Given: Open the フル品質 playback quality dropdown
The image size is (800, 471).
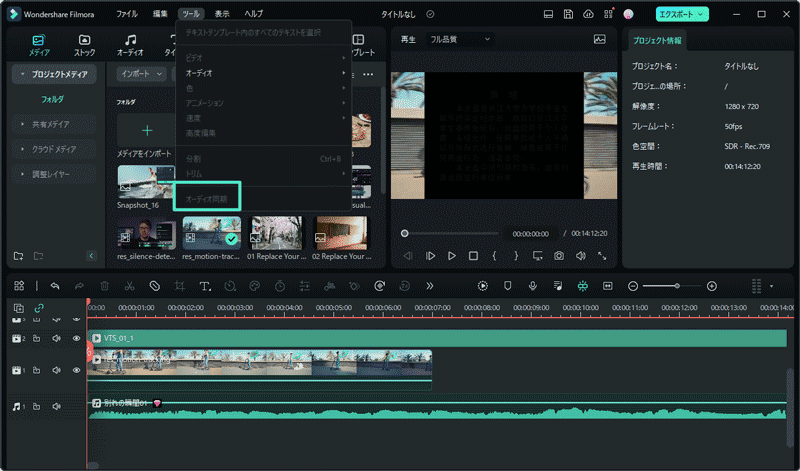Looking at the screenshot, I should click(459, 39).
